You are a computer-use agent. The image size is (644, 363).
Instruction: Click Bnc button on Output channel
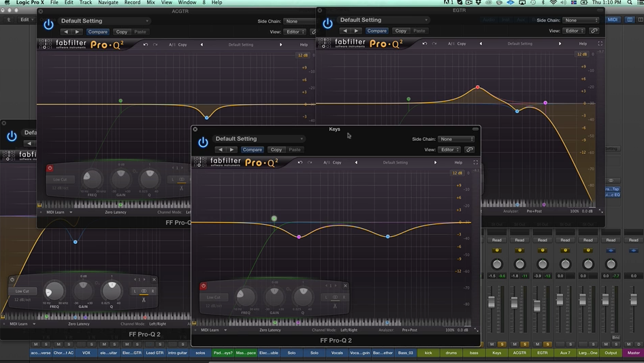[x=615, y=338]
